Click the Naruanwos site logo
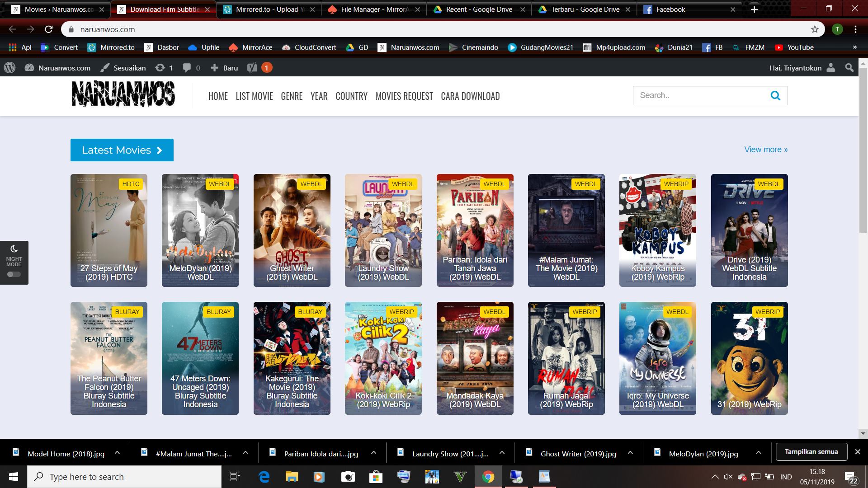Image resolution: width=868 pixels, height=488 pixels. [123, 94]
